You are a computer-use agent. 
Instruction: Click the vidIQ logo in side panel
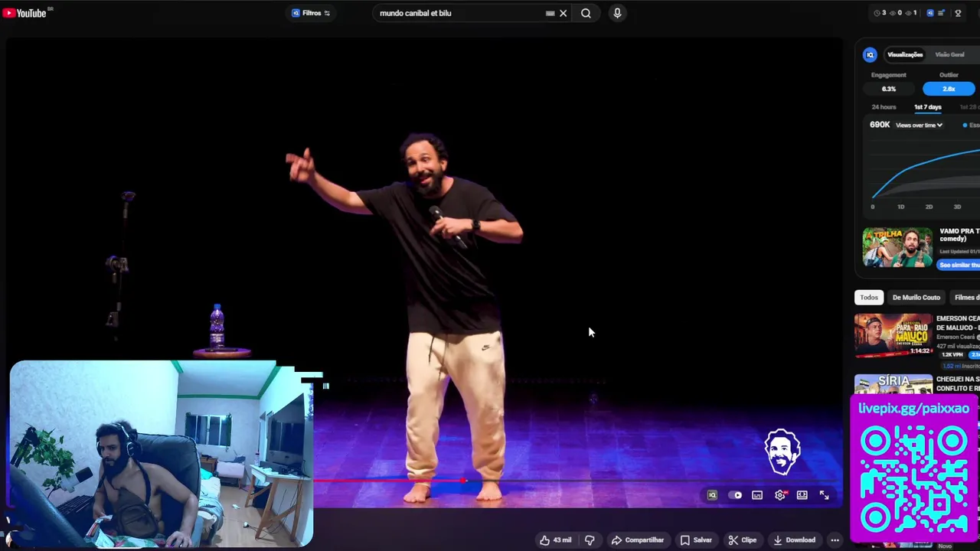tap(870, 54)
